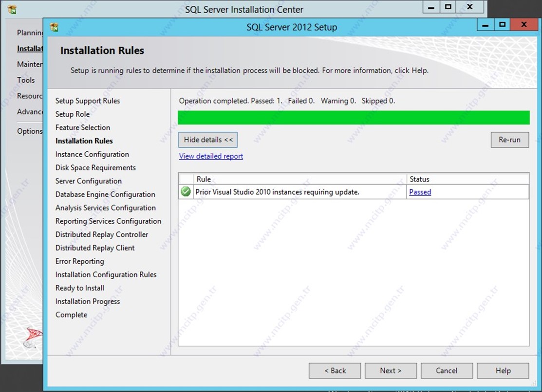Click the green check icon beside the Visual Studio rule
The width and height of the screenshot is (542, 392).
(186, 191)
